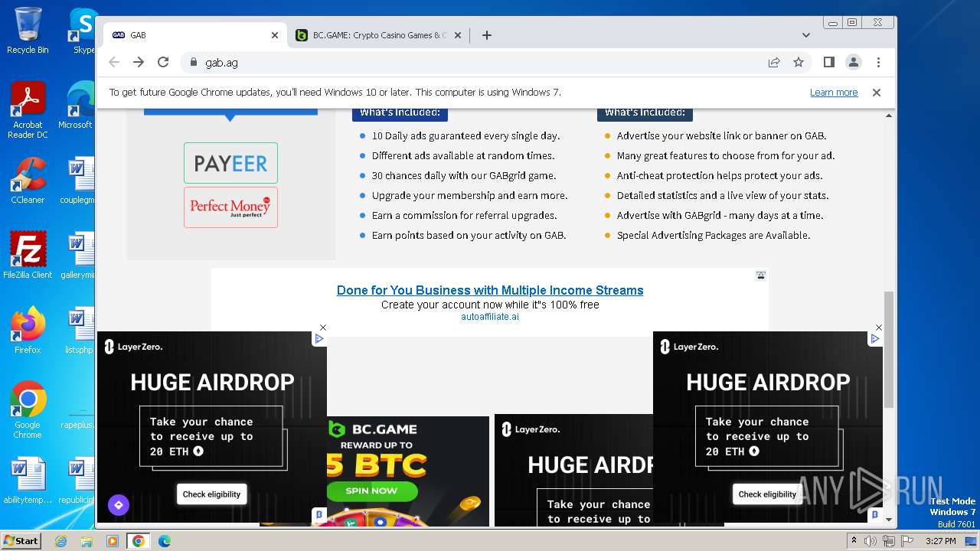Select FileZilla Client desktop icon
The width and height of the screenshot is (980, 551).
click(x=28, y=256)
